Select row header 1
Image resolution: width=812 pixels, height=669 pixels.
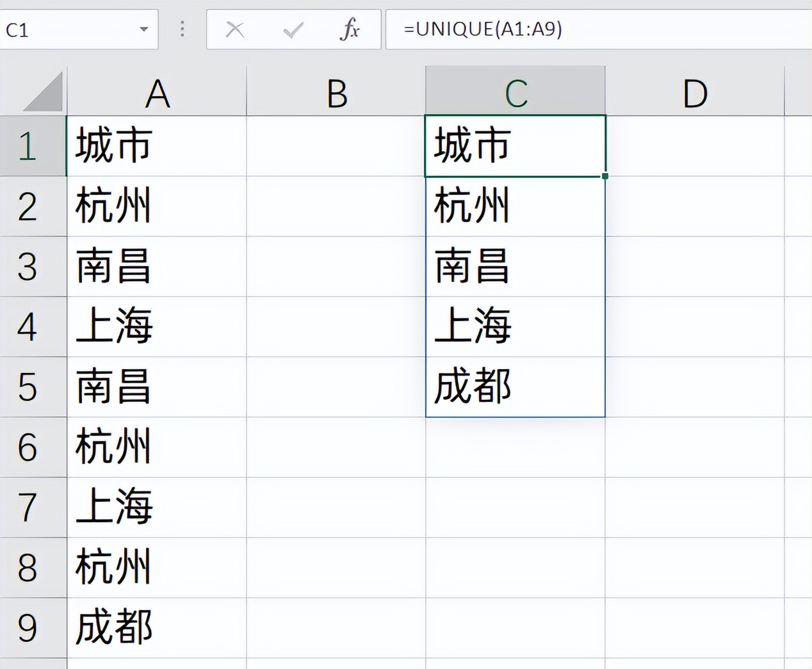(x=33, y=145)
